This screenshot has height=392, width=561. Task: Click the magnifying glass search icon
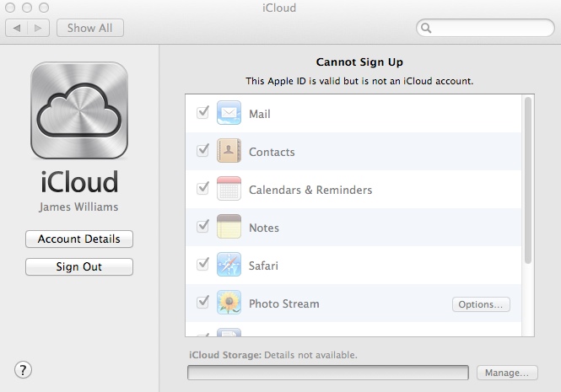[x=426, y=28]
